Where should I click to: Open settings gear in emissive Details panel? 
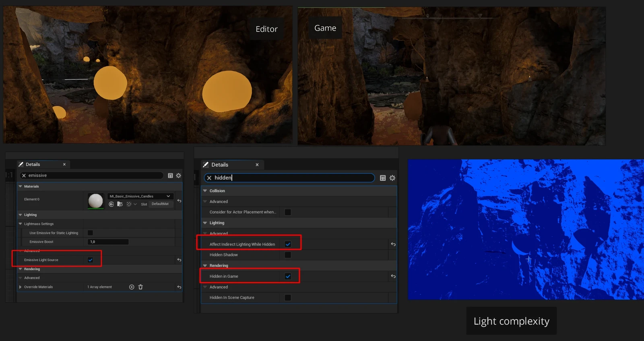[179, 176]
